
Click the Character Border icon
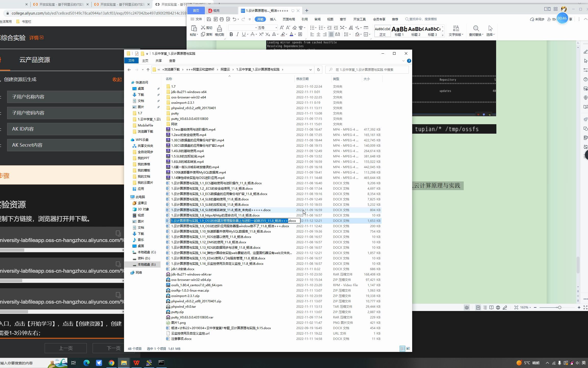(300, 34)
